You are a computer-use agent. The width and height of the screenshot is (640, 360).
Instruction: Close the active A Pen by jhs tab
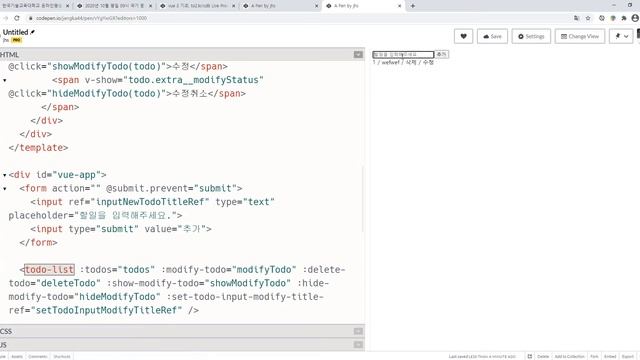pyautogui.click(x=399, y=6)
